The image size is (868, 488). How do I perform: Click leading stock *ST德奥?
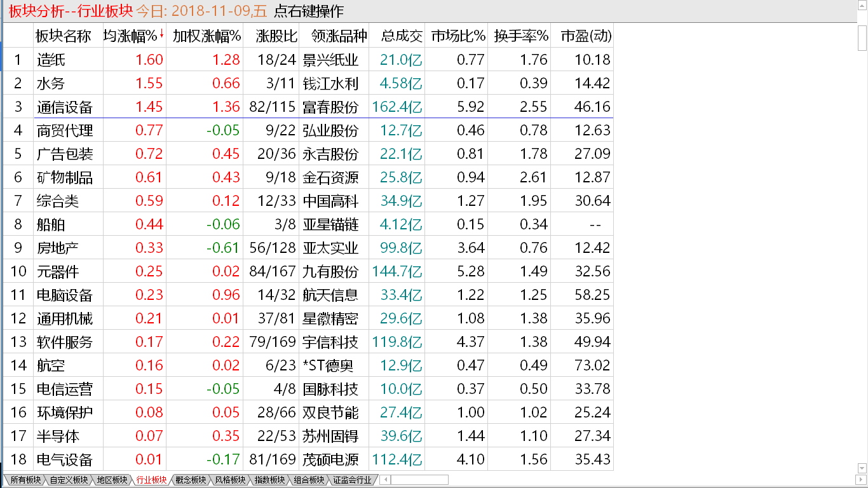click(x=328, y=366)
